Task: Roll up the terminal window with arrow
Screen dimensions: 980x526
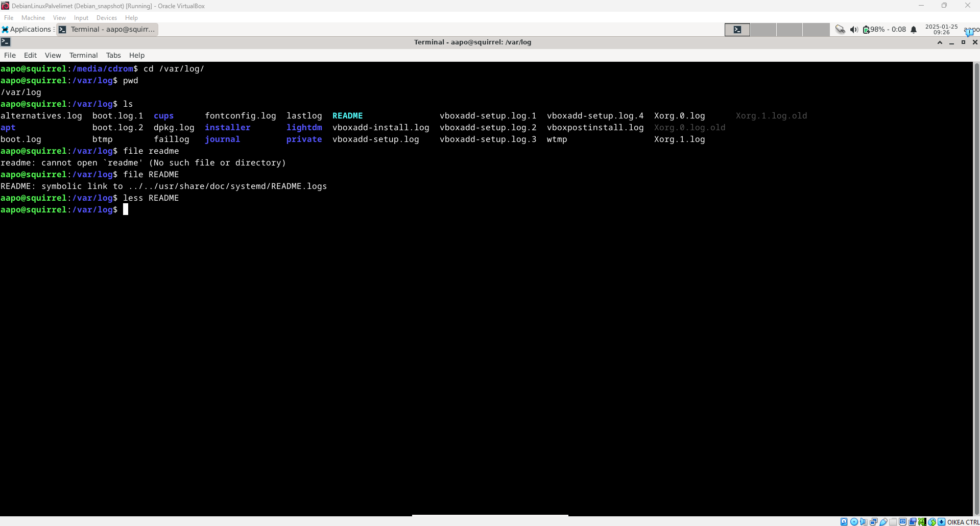Action: pyautogui.click(x=940, y=42)
